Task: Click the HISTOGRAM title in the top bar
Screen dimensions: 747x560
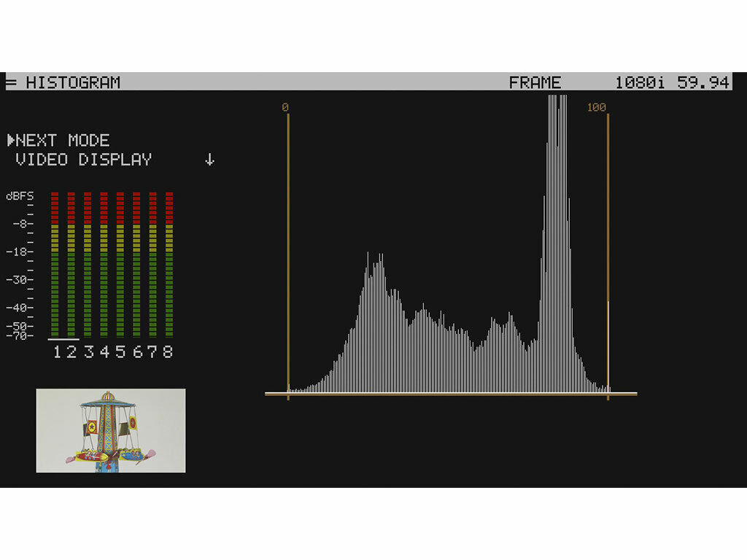Action: pos(73,82)
